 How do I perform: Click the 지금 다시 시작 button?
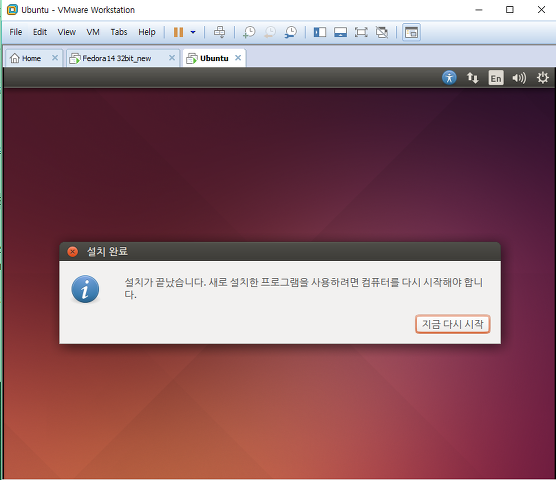click(453, 324)
